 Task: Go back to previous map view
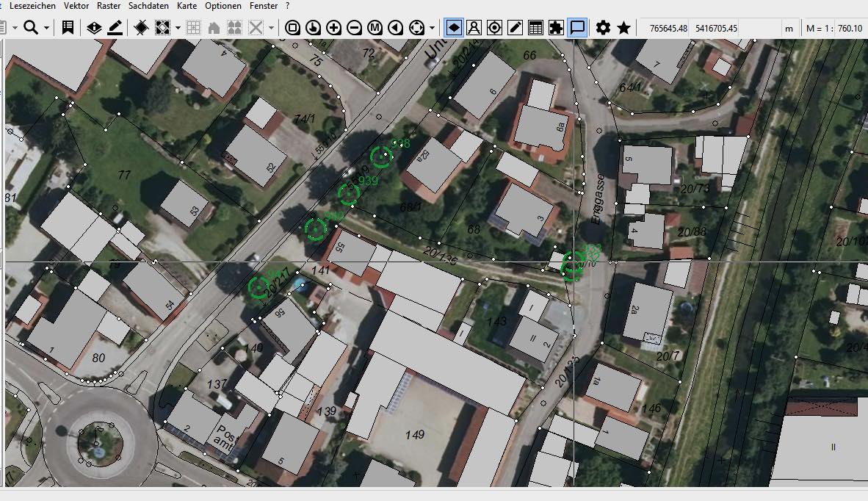tap(396, 28)
